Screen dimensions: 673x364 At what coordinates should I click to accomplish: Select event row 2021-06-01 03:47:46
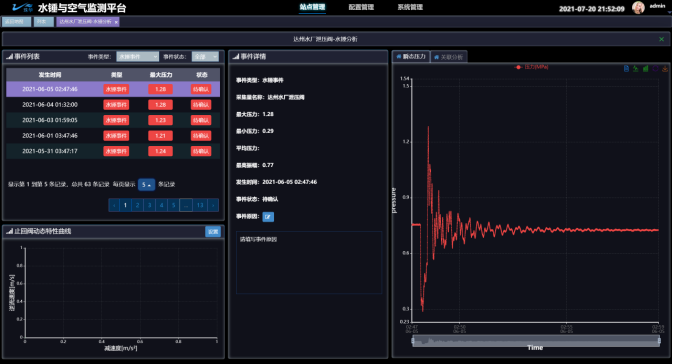coord(113,136)
